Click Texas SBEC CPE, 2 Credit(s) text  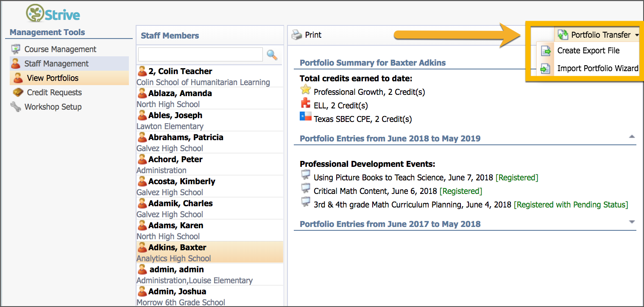[362, 119]
